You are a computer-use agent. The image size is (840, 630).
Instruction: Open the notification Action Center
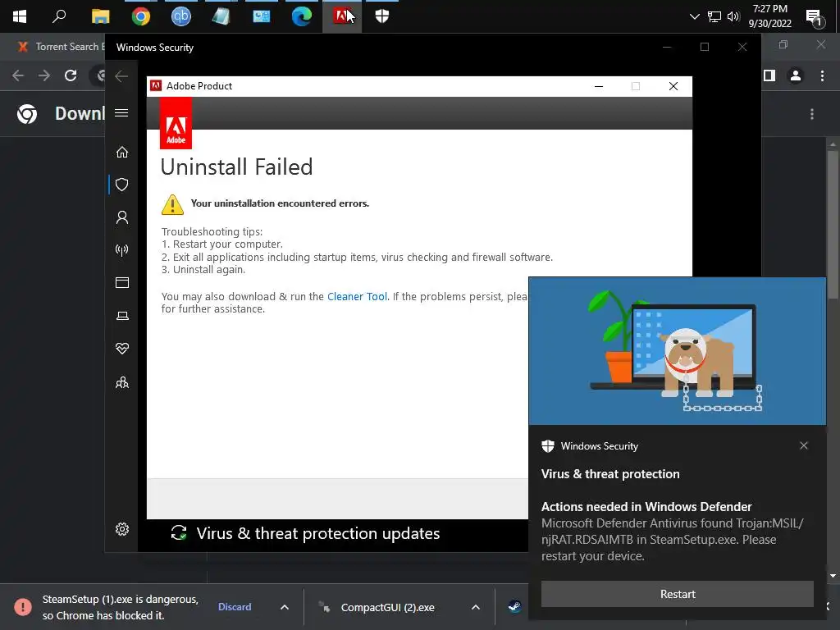815,18
